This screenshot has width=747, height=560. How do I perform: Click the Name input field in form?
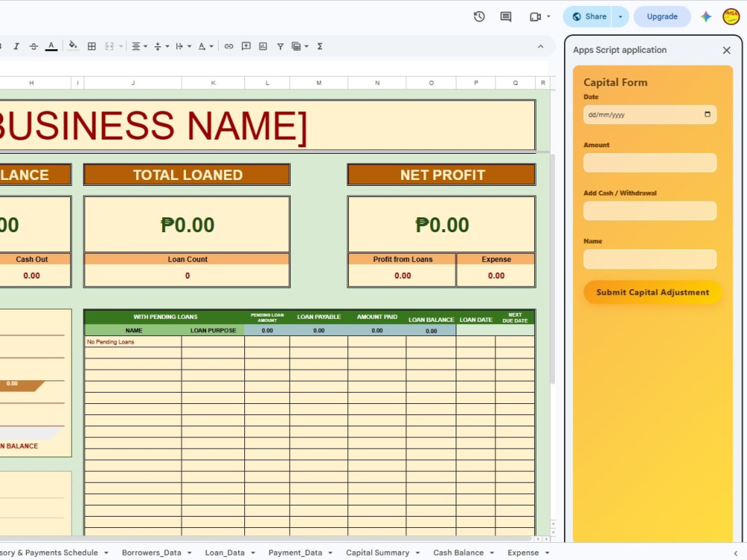pyautogui.click(x=650, y=259)
